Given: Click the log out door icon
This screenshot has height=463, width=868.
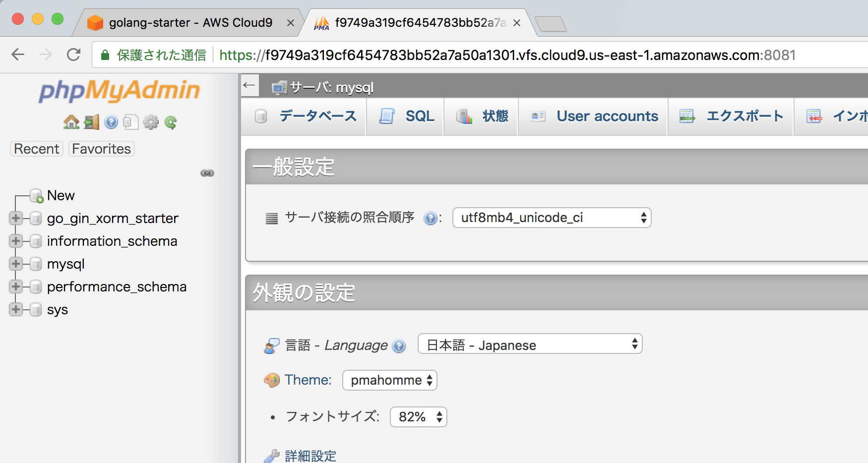Looking at the screenshot, I should coord(91,122).
